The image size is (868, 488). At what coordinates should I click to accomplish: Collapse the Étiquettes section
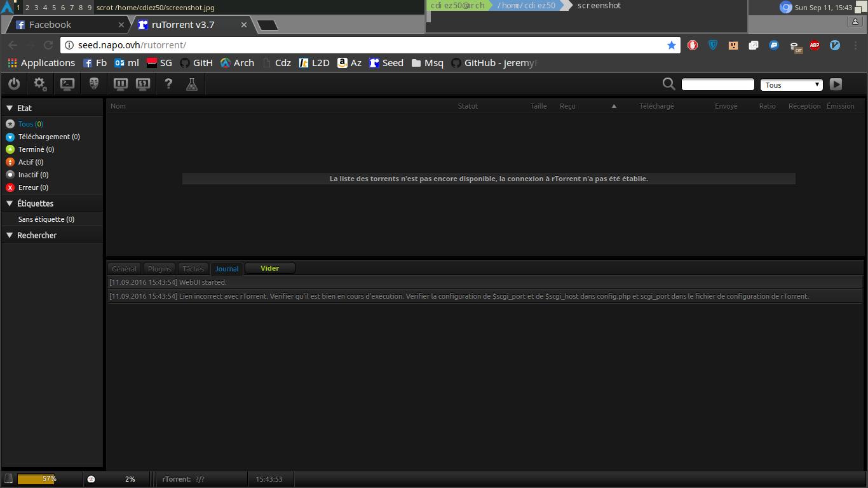(x=10, y=203)
